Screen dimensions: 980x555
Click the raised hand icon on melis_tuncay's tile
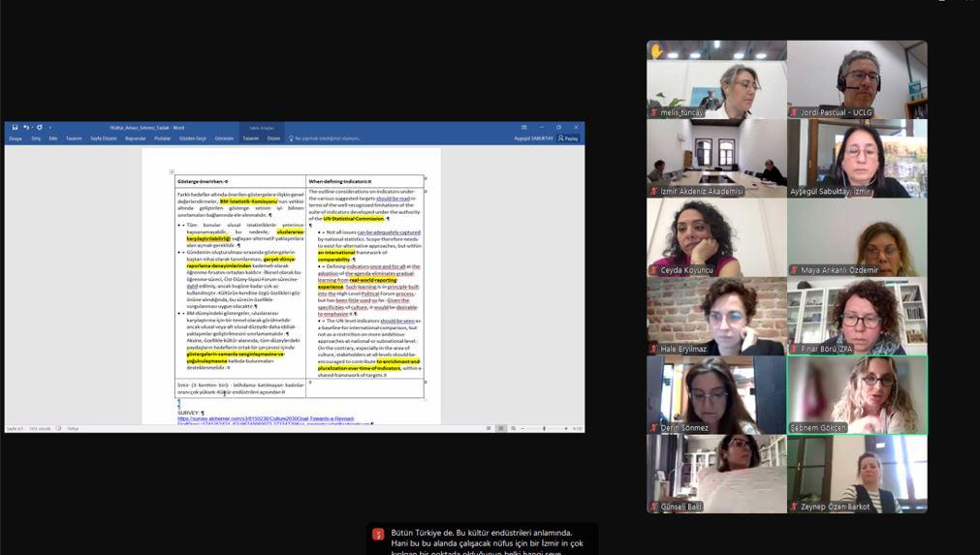tap(656, 51)
